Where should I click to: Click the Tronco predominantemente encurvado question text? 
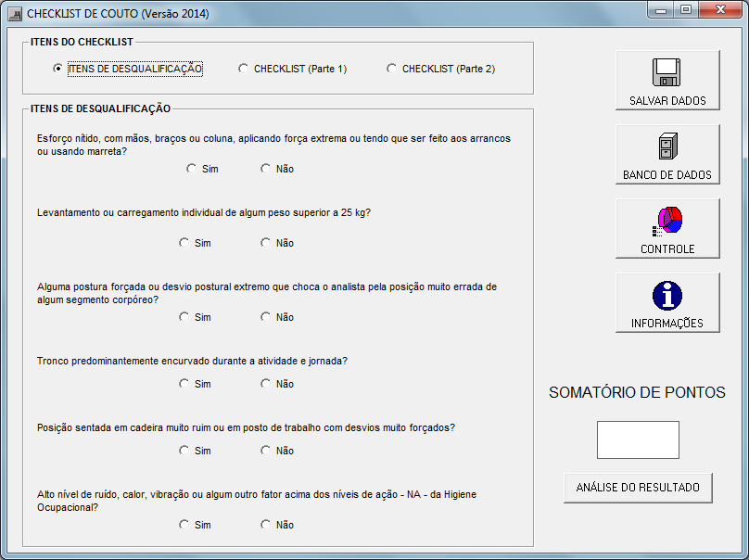coord(192,361)
